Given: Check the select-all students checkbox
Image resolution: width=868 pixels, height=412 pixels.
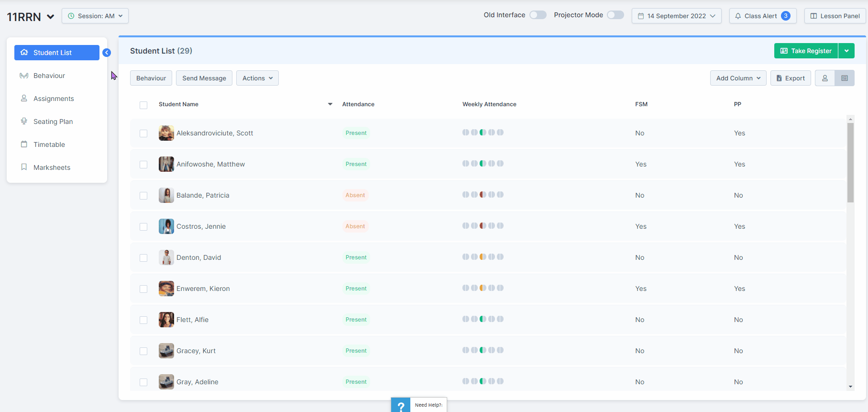Looking at the screenshot, I should pos(143,105).
